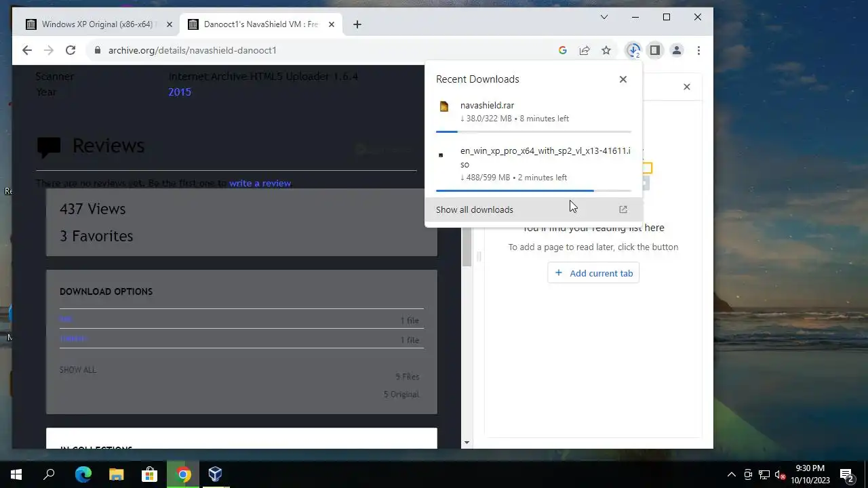Click the 437 Views text
The height and width of the screenshot is (488, 868).
pos(93,209)
